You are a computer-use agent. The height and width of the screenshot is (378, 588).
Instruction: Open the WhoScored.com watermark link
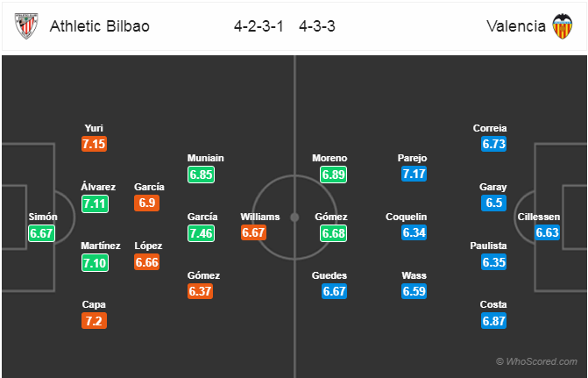536,361
